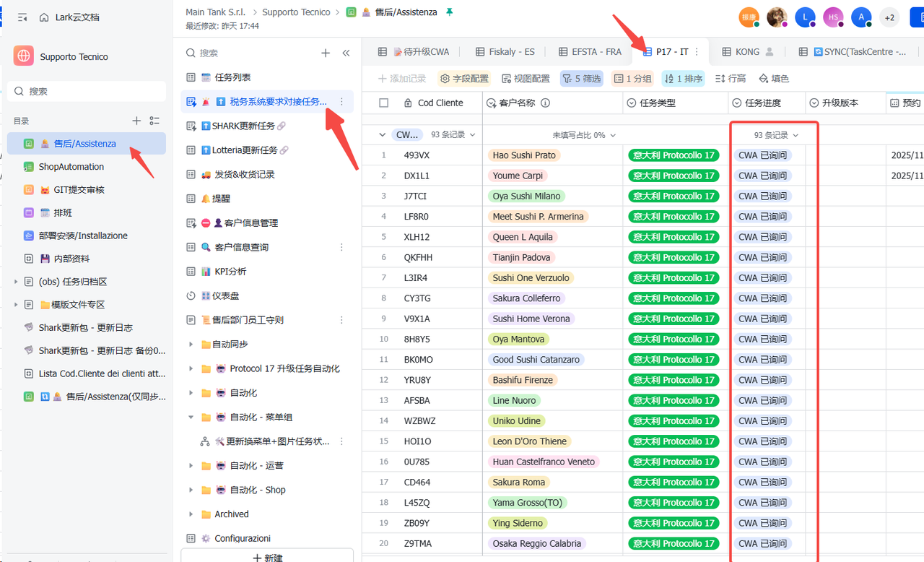The image size is (924, 562).
Task: Open more options for 客户信息查询 item
Action: pyautogui.click(x=342, y=247)
